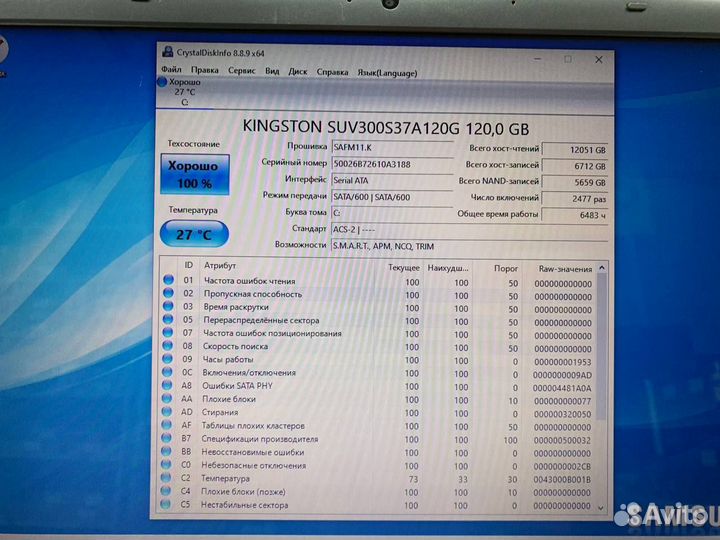Open the Вид menu
The image size is (720, 540).
[x=272, y=71]
